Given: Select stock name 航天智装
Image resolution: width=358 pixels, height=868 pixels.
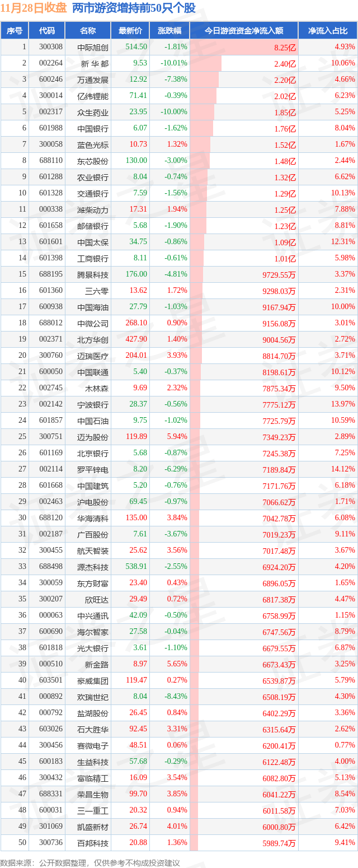Looking at the screenshot, I should [x=93, y=551].
